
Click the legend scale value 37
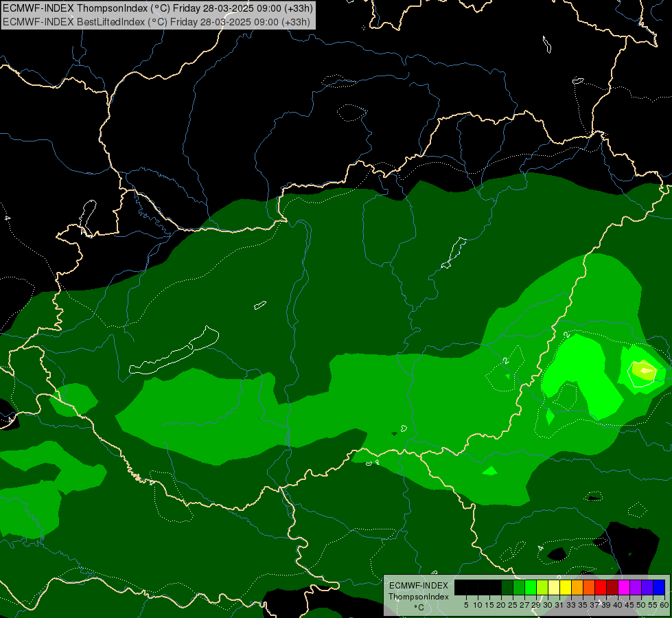(594, 605)
